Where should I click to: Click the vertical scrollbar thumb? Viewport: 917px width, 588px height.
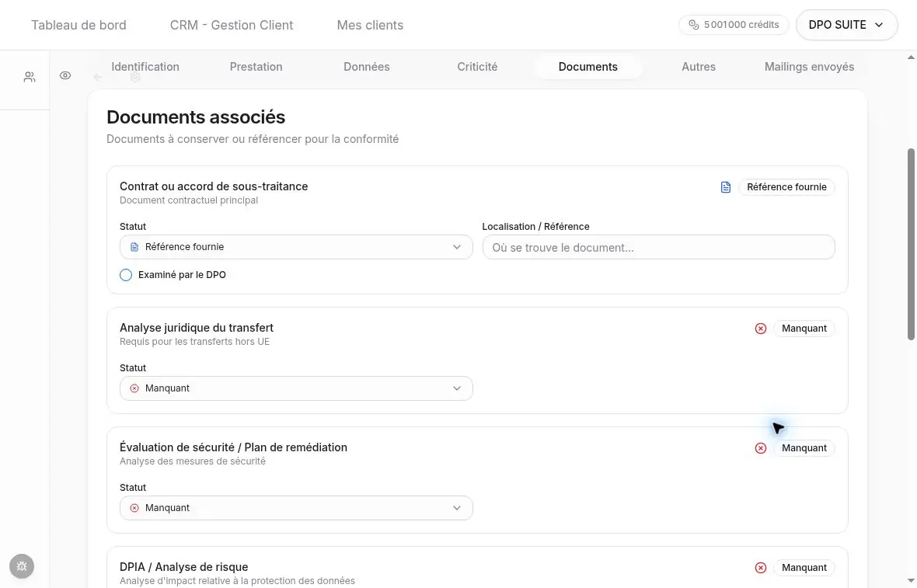point(911,244)
